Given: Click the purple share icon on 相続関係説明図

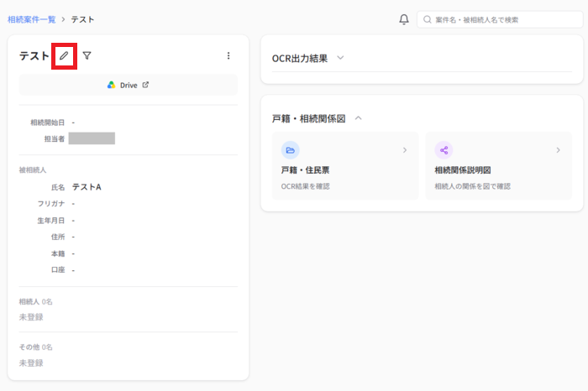Looking at the screenshot, I should coord(444,150).
